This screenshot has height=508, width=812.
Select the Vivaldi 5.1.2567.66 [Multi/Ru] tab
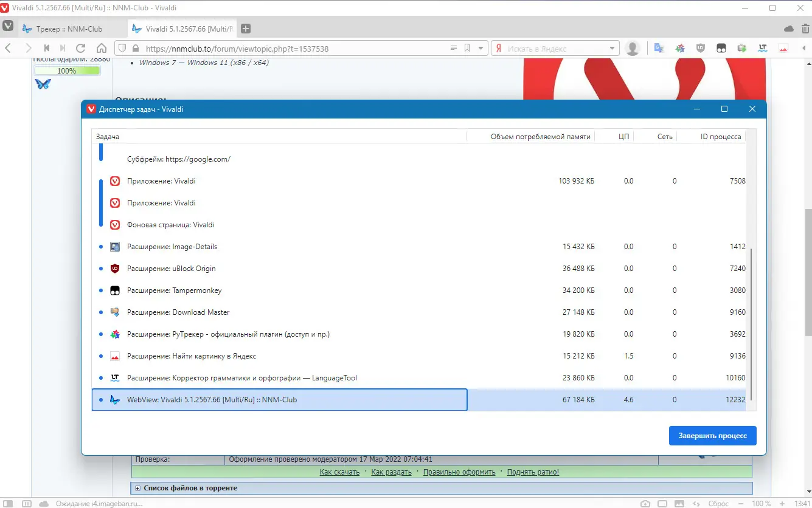[182, 29]
